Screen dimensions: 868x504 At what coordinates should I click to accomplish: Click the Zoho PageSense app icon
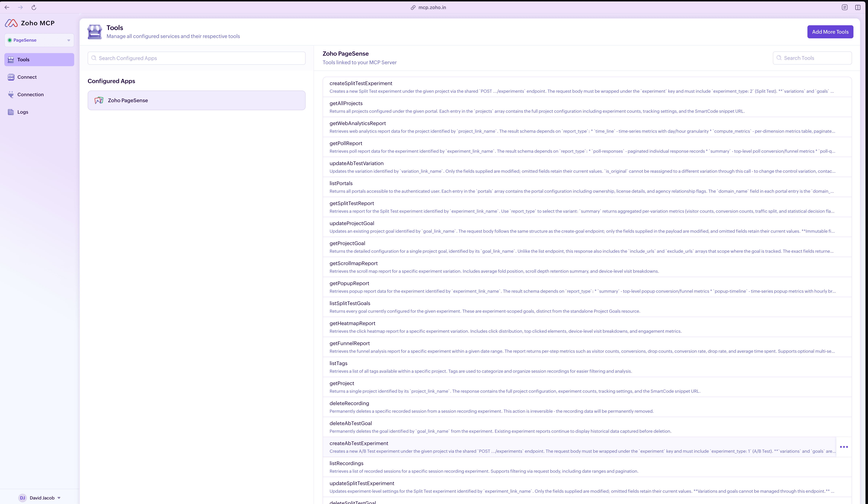click(x=99, y=100)
